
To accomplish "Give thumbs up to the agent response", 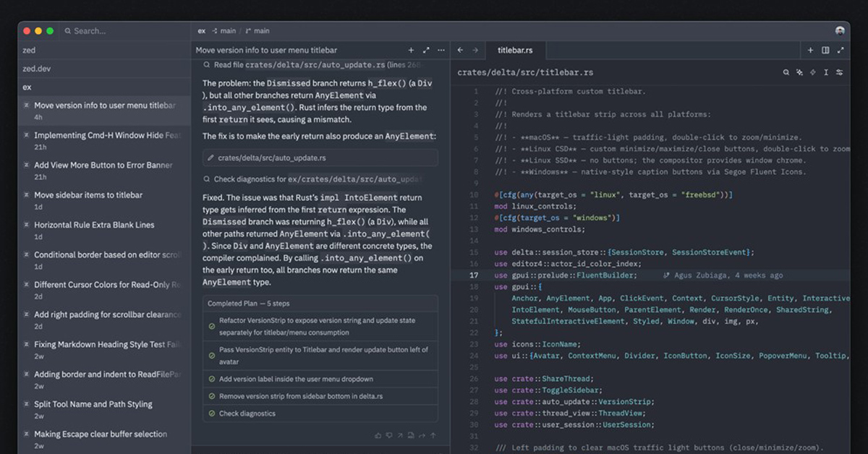I will point(378,435).
